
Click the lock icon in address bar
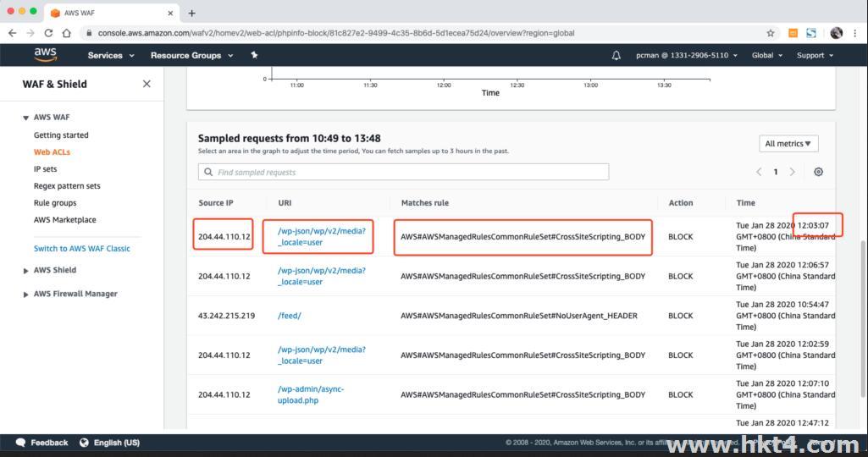(x=89, y=33)
